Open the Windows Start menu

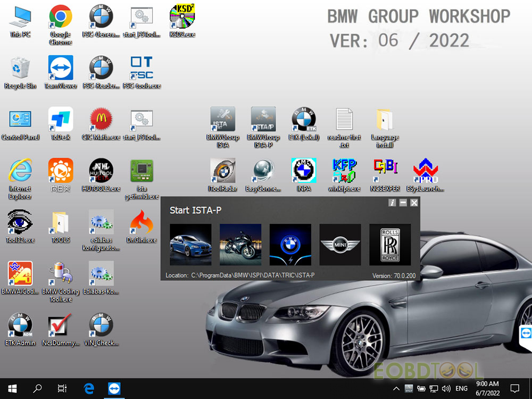(x=12, y=388)
